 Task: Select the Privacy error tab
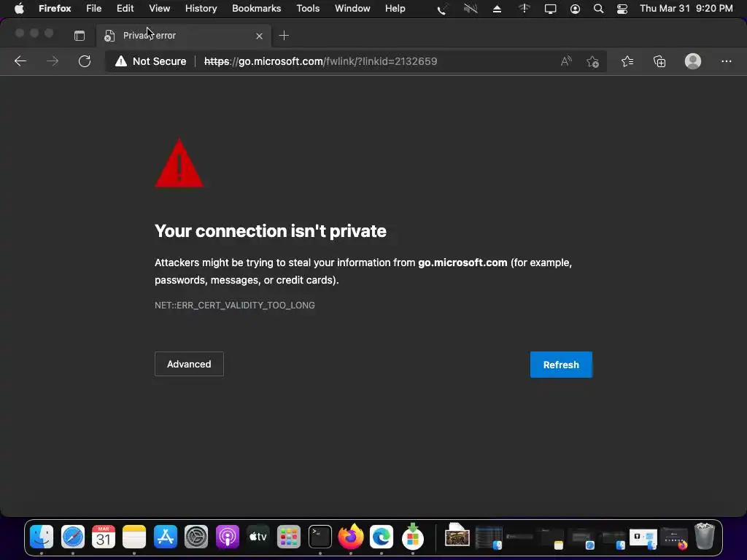(x=184, y=36)
